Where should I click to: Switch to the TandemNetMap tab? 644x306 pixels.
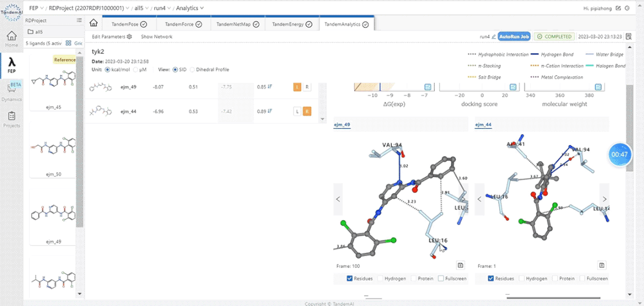pyautogui.click(x=237, y=24)
